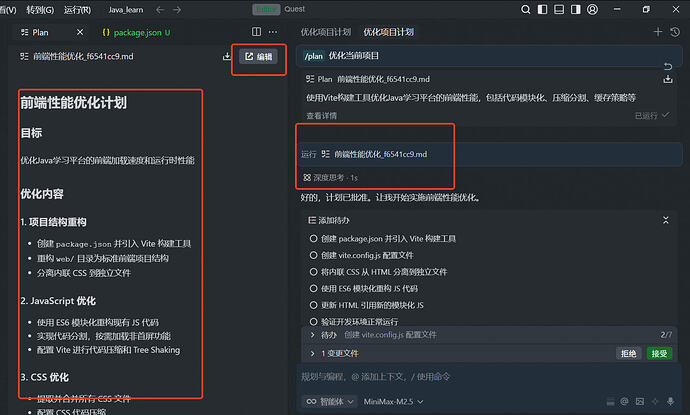Screen dimensions: 690x415
Task: Toggle todo 验证开发环境正常运行
Action: click(313, 322)
